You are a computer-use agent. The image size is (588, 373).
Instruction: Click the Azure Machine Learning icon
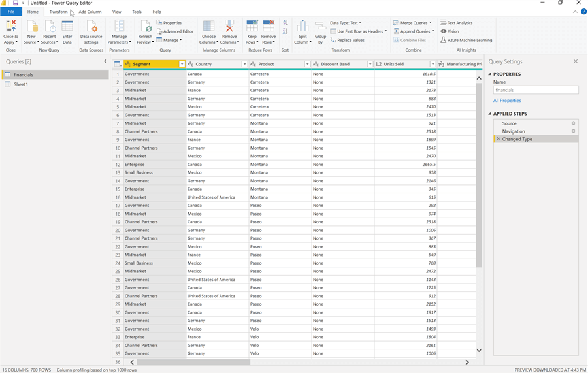444,40
